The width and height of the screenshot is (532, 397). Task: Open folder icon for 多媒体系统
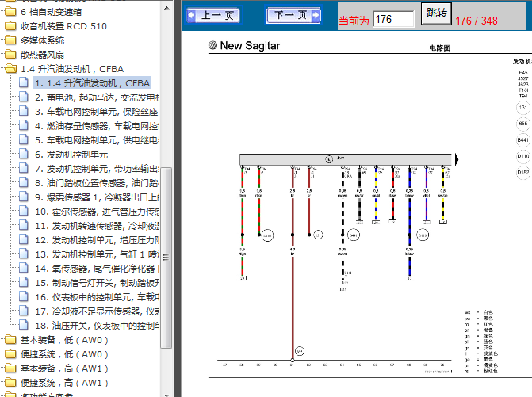10,40
